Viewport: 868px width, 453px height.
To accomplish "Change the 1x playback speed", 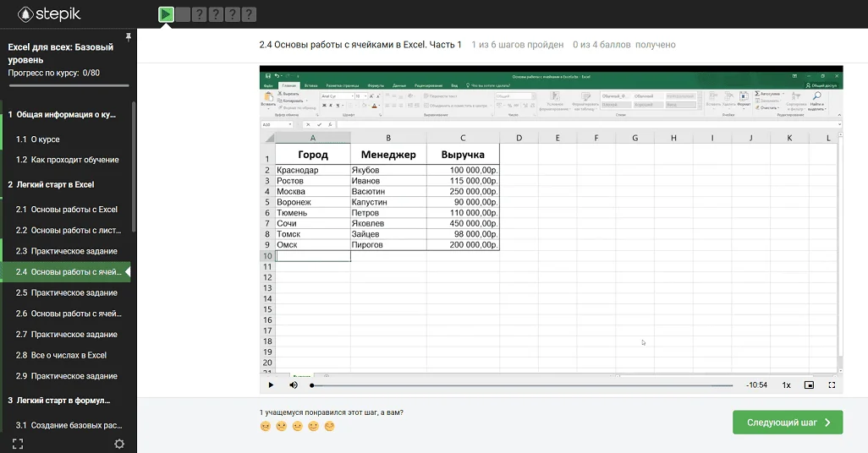I will pyautogui.click(x=786, y=385).
